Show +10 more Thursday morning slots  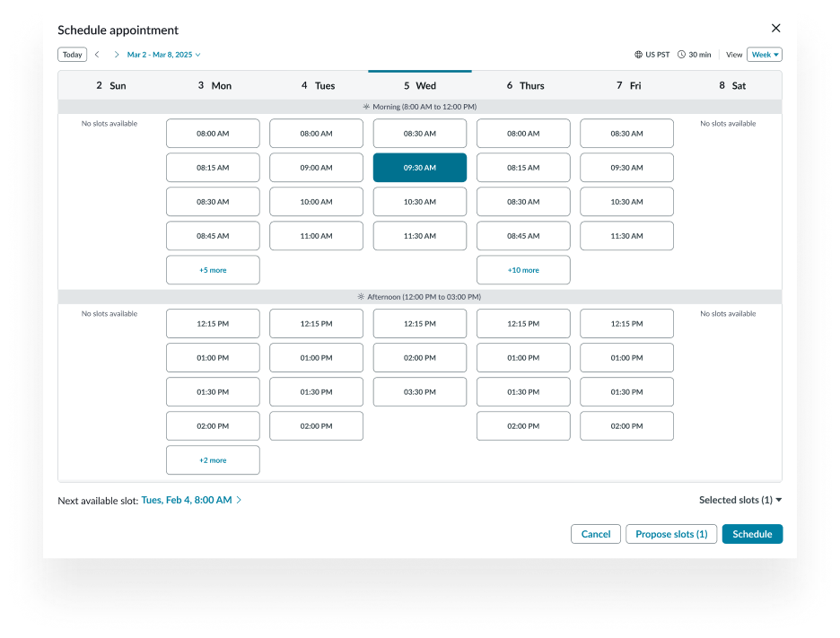pos(523,270)
